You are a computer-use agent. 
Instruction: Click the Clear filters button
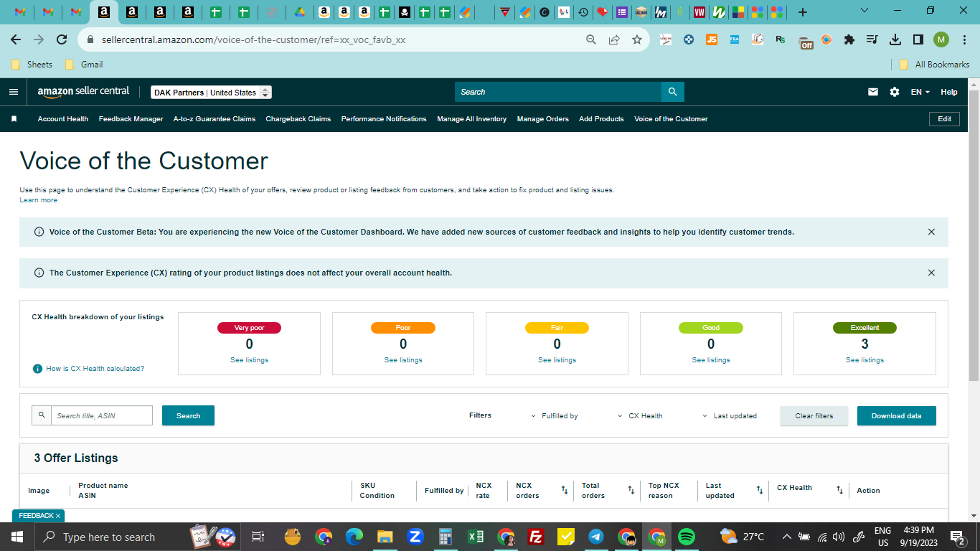coord(814,416)
